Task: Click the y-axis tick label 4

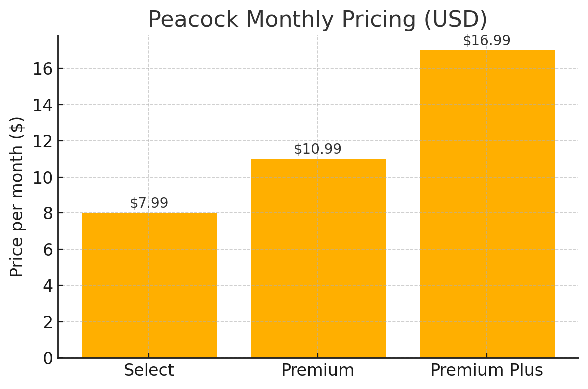Action: [48, 286]
